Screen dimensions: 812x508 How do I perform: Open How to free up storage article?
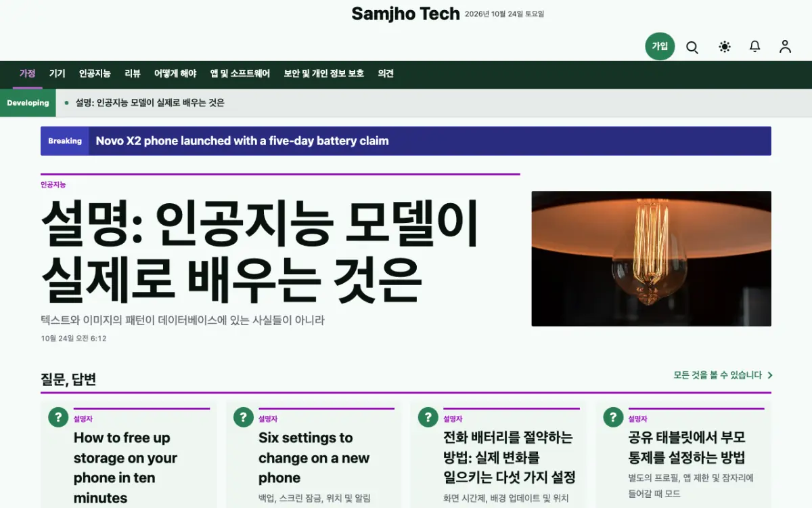click(125, 467)
